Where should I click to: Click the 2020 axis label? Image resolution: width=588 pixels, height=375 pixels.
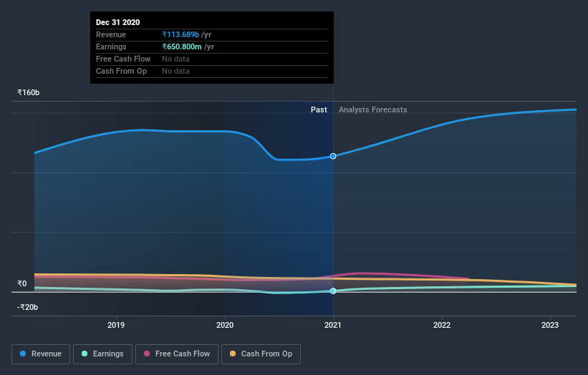click(x=225, y=325)
